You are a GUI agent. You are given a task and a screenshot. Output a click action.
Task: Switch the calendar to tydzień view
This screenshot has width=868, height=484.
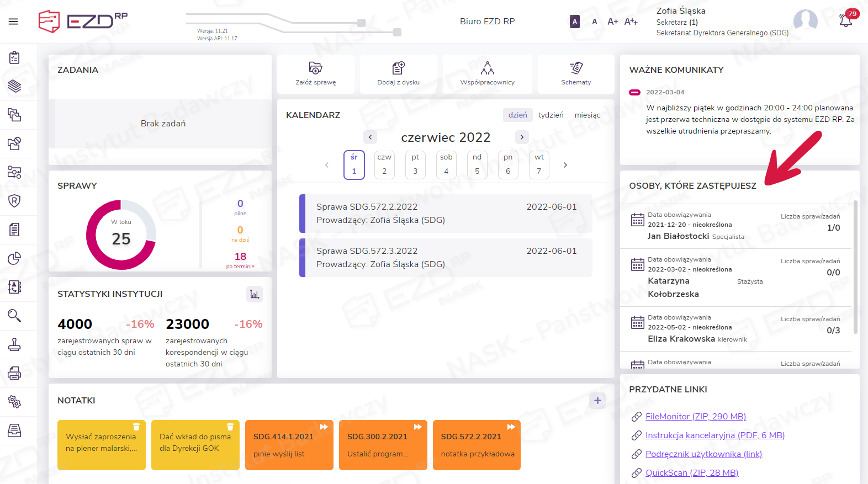(551, 115)
